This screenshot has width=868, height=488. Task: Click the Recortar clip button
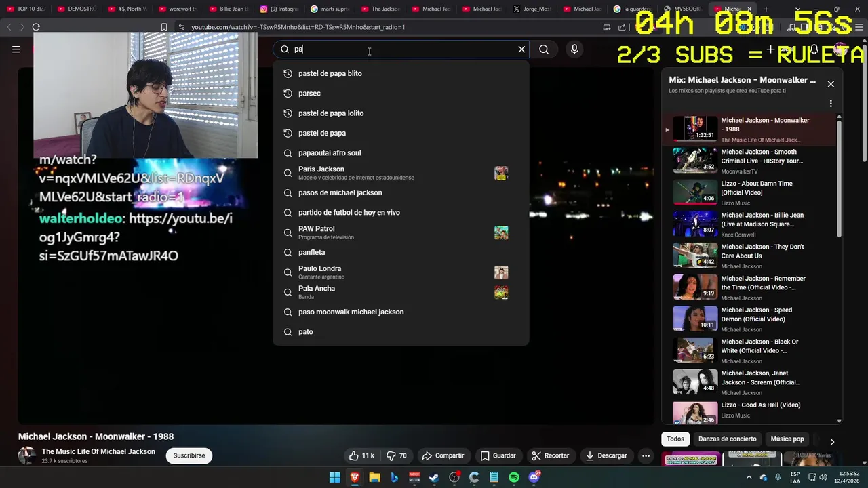tap(551, 455)
